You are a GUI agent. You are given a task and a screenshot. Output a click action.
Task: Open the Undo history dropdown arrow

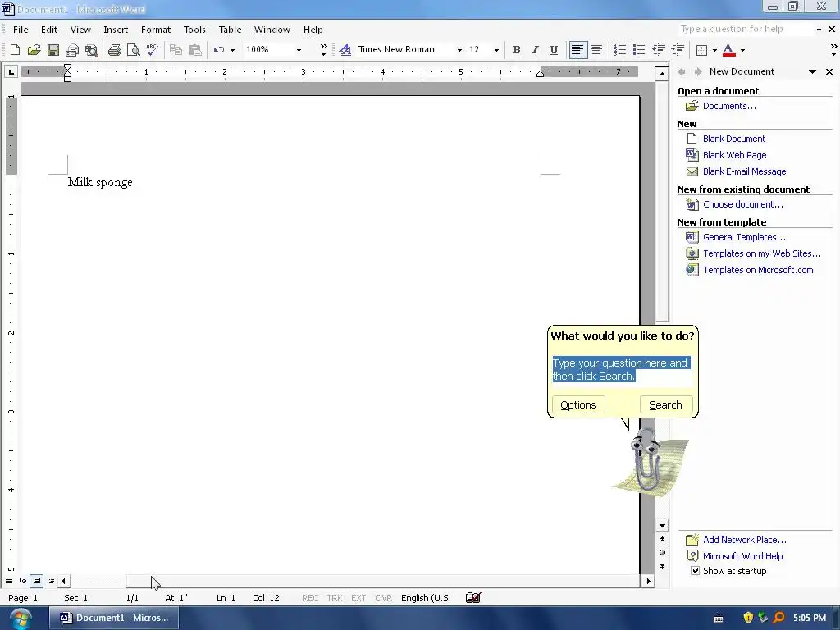pyautogui.click(x=232, y=50)
